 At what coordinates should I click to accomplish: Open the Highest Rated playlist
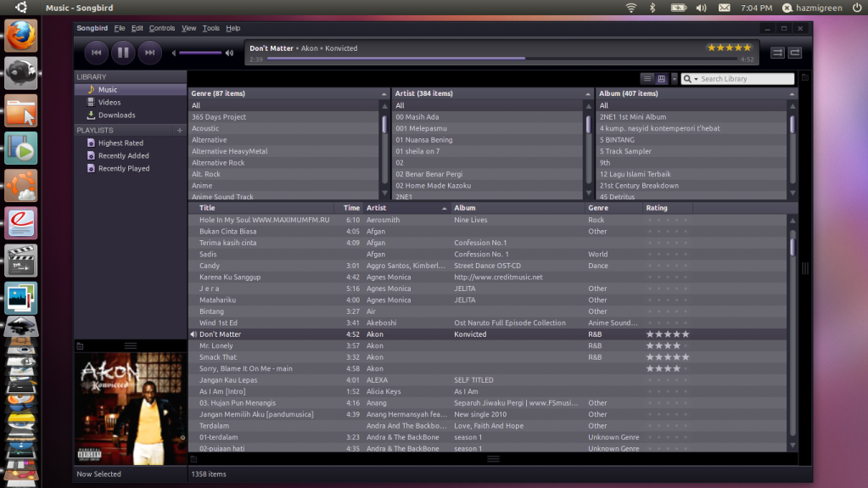coord(131,143)
